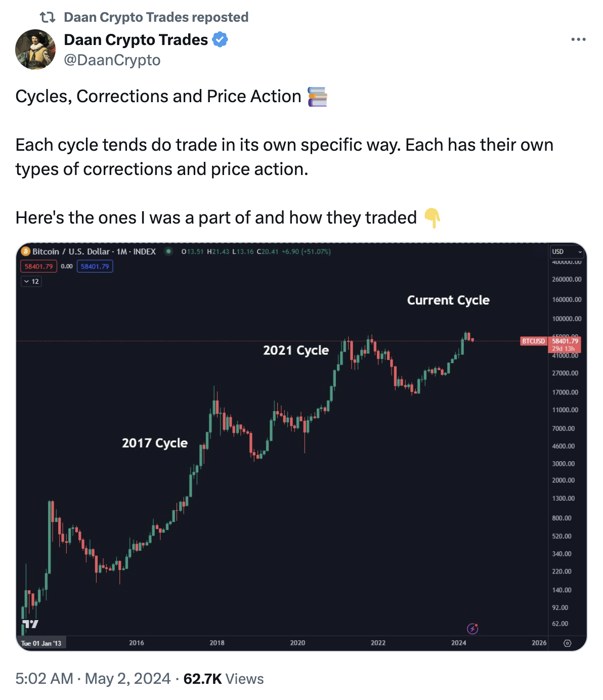Click the 5:02 AM May 2, 2024 timestamp
The image size is (603, 700).
click(93, 679)
